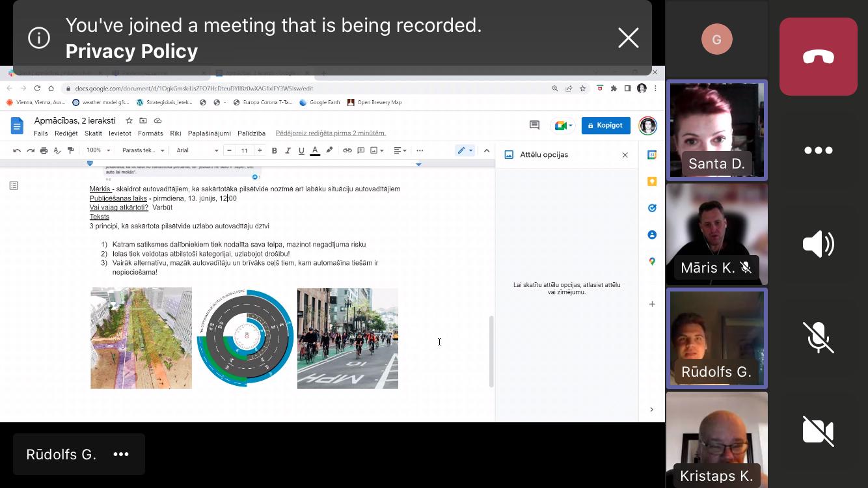Dismiss the recording notification banner
Viewport: 868px width, 488px height.
coord(628,38)
